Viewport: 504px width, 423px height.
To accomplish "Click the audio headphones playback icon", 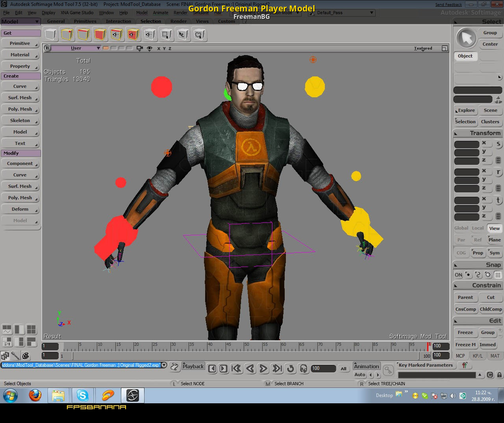I will tap(304, 369).
